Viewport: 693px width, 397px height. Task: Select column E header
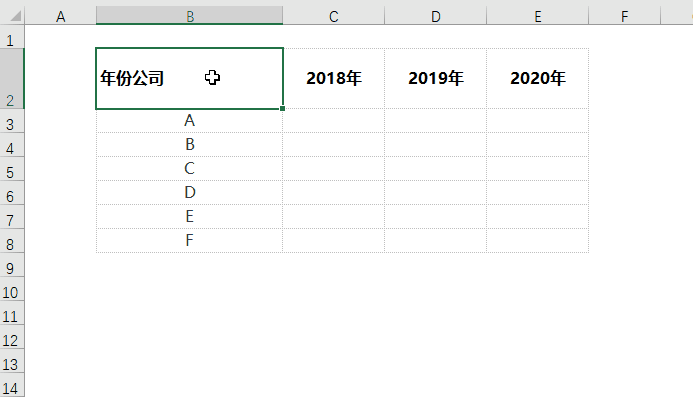(538, 16)
